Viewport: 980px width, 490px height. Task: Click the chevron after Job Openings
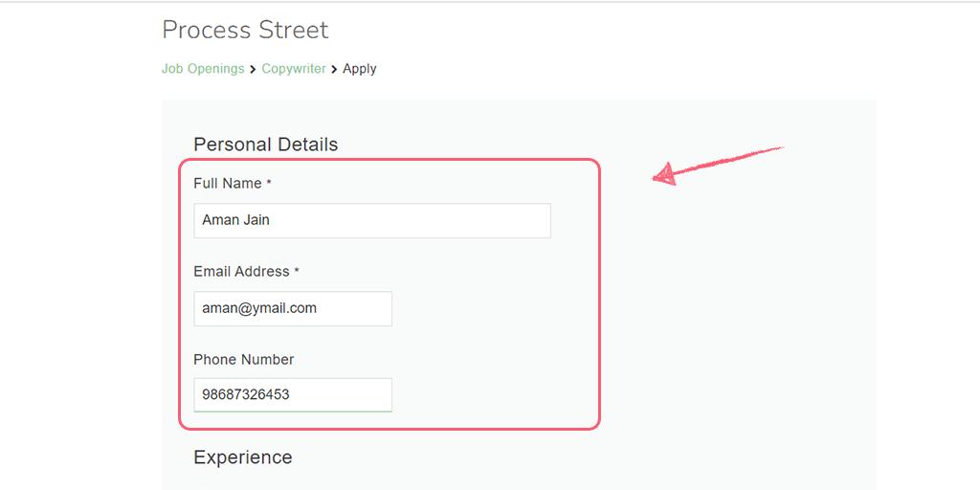(x=253, y=69)
